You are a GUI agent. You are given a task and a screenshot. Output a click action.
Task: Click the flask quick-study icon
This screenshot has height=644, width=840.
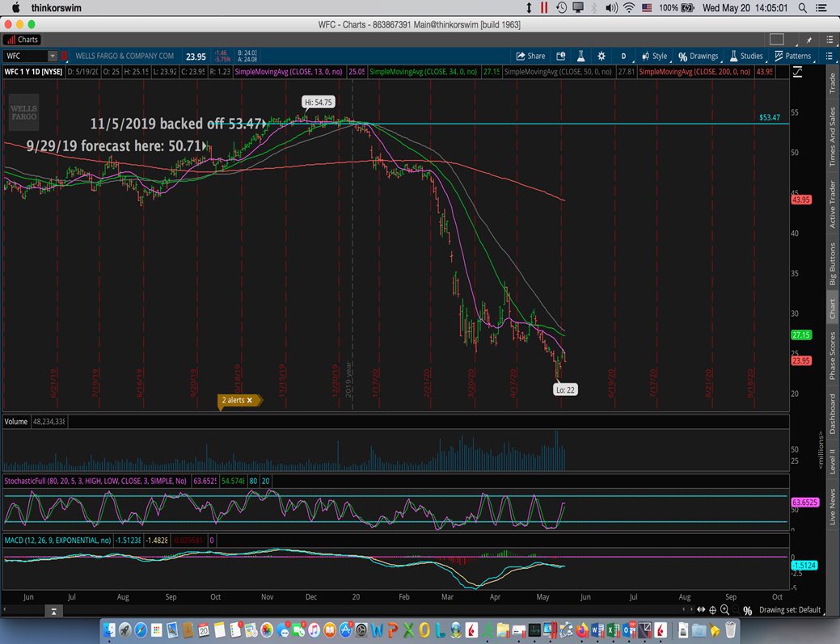(x=580, y=57)
